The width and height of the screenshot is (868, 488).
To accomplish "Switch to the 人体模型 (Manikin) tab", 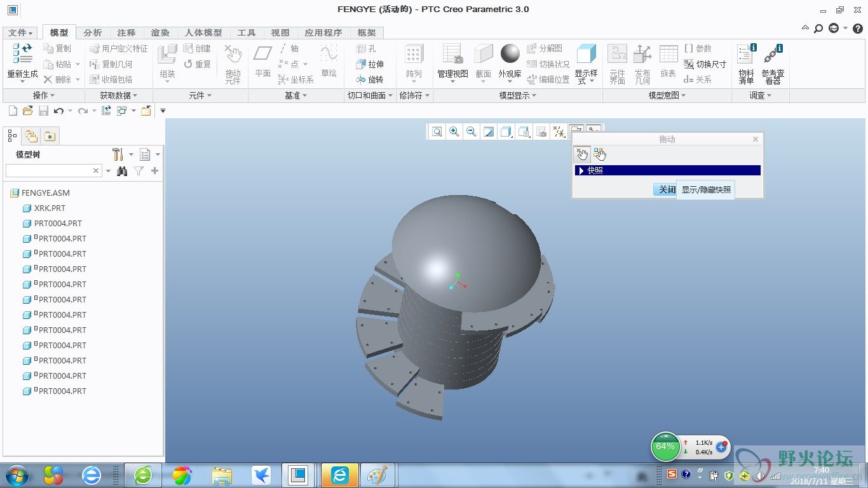I will tap(203, 32).
